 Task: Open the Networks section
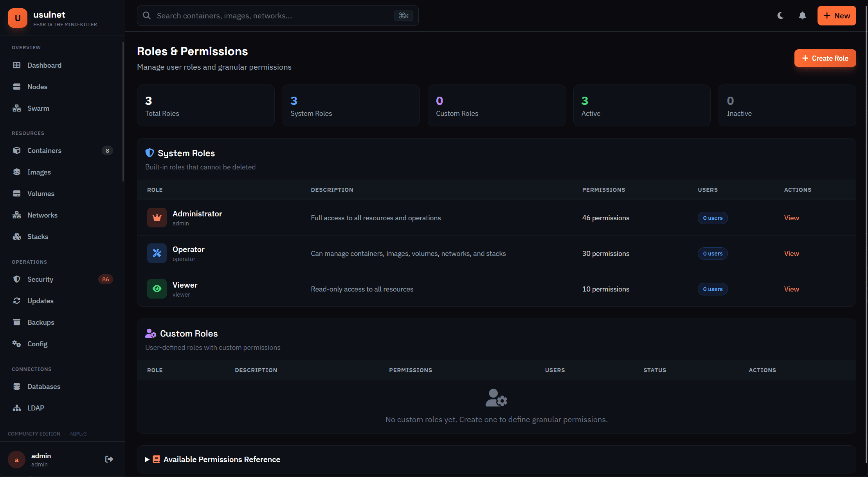point(43,215)
